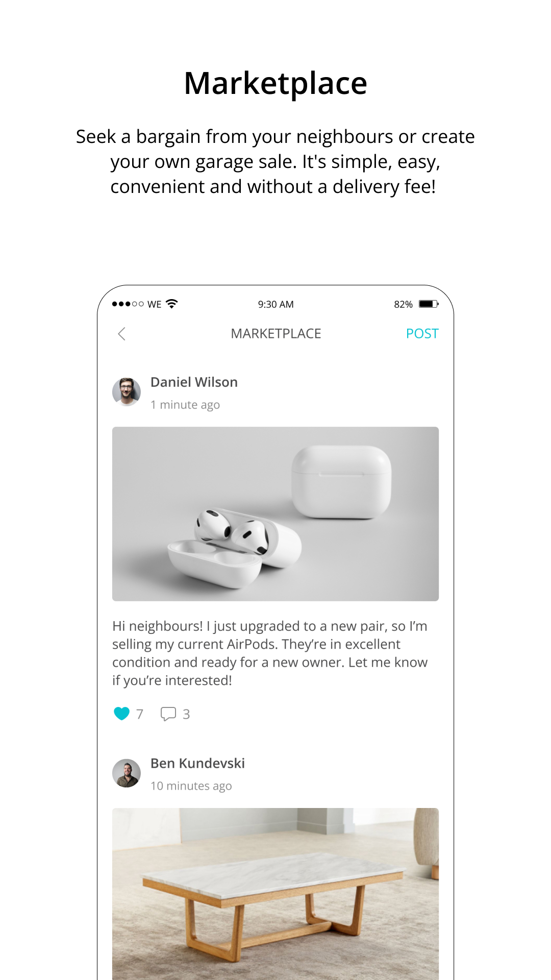This screenshot has height=980, width=551.
Task: Tap the like count 7
Action: (140, 714)
